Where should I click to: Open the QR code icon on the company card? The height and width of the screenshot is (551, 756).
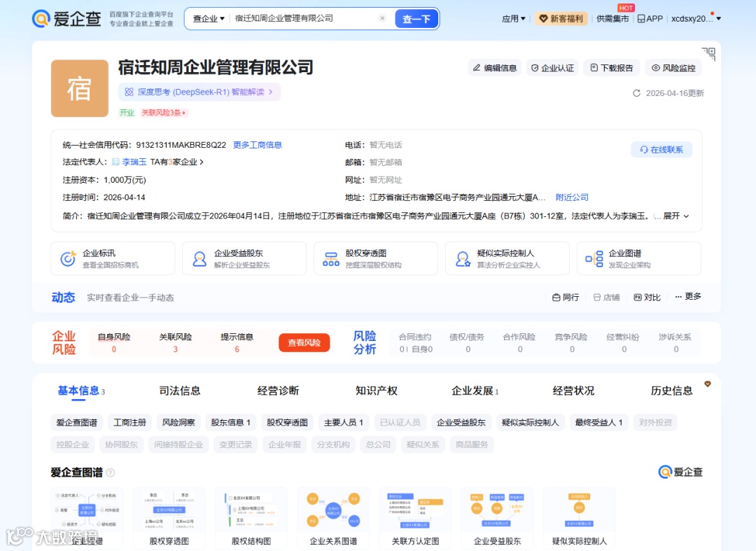click(708, 53)
